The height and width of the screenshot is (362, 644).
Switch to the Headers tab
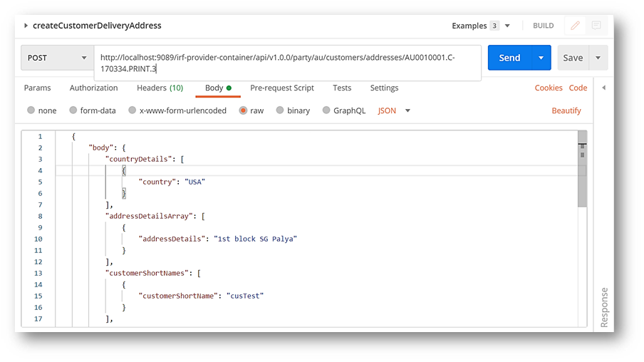(x=160, y=88)
